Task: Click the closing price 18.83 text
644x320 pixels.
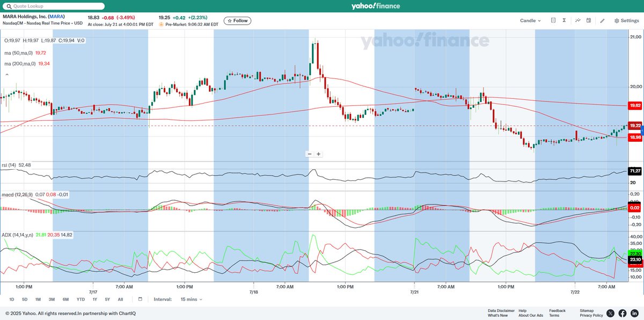Action: tap(93, 17)
